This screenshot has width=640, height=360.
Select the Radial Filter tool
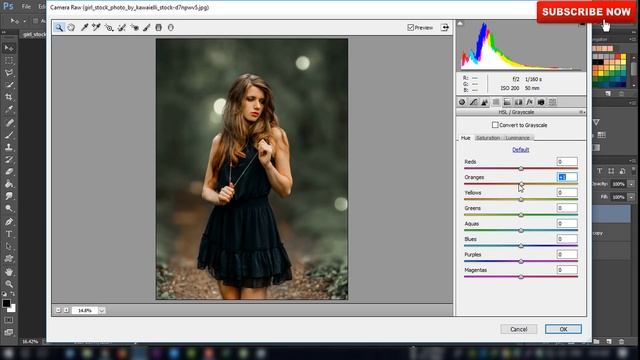pyautogui.click(x=171, y=27)
